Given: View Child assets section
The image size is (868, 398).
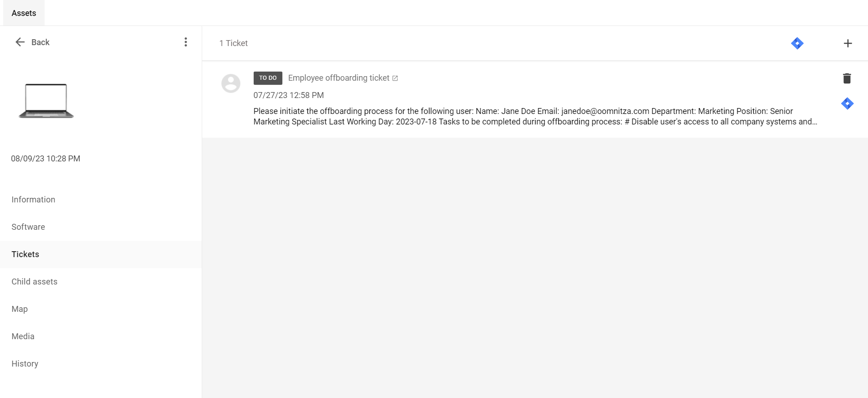Looking at the screenshot, I should tap(35, 282).
